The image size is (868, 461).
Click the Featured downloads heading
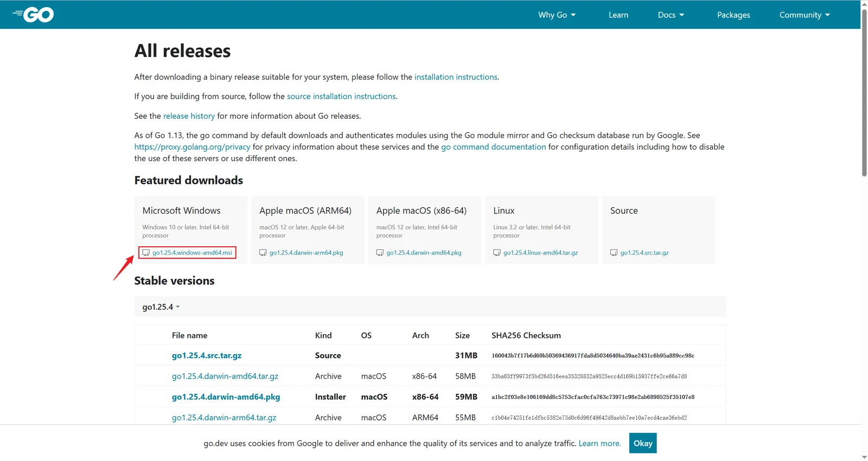pyautogui.click(x=189, y=181)
